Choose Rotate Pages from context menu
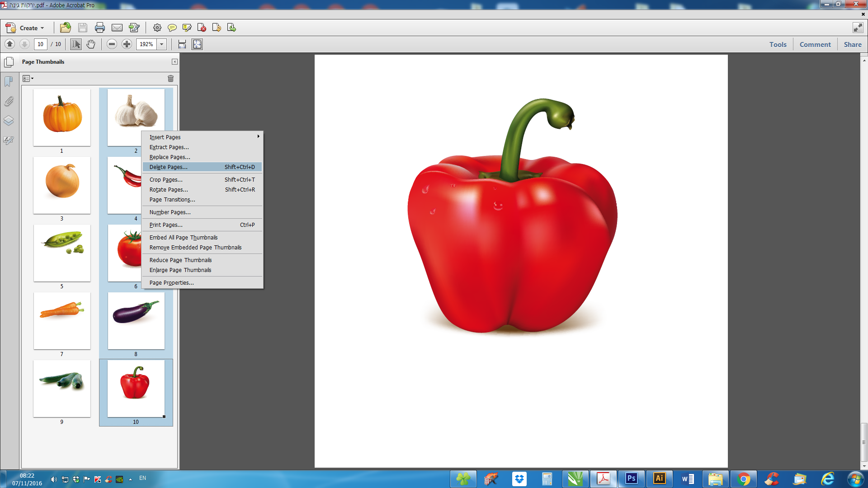868x488 pixels. pyautogui.click(x=169, y=190)
